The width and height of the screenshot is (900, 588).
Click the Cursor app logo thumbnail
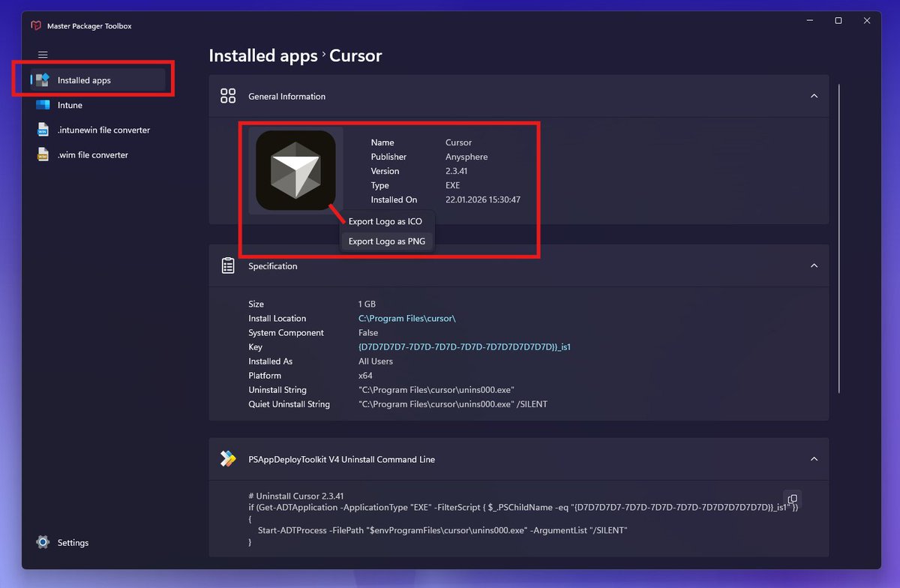coord(295,170)
